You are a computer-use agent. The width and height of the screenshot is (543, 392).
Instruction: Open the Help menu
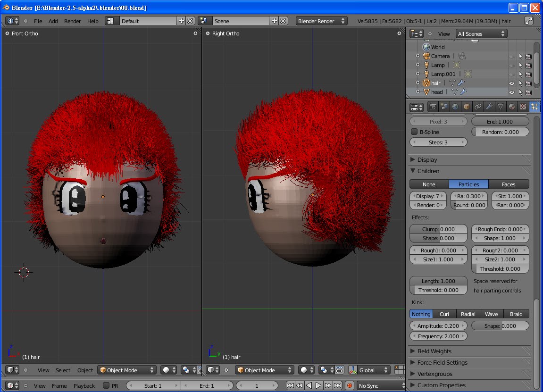(93, 21)
